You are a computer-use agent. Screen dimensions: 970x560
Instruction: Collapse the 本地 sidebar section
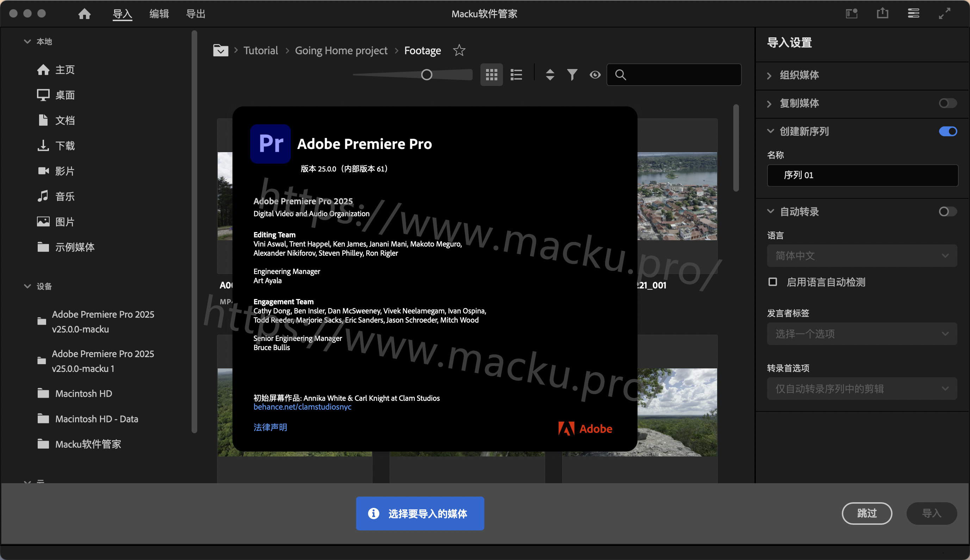pyautogui.click(x=27, y=41)
